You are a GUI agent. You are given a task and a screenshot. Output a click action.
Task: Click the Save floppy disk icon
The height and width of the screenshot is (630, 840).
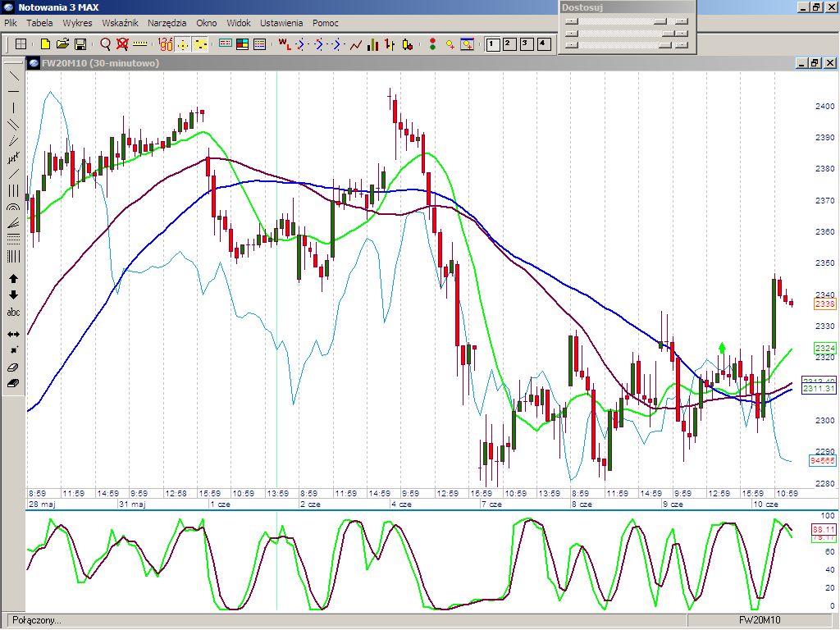[80, 44]
